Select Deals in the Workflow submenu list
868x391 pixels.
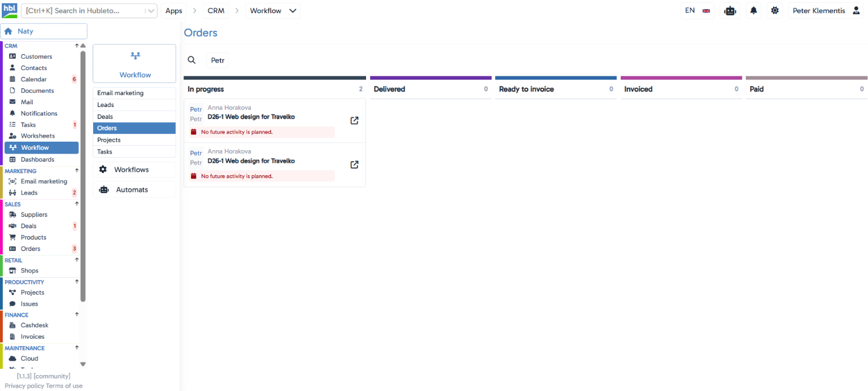click(134, 117)
